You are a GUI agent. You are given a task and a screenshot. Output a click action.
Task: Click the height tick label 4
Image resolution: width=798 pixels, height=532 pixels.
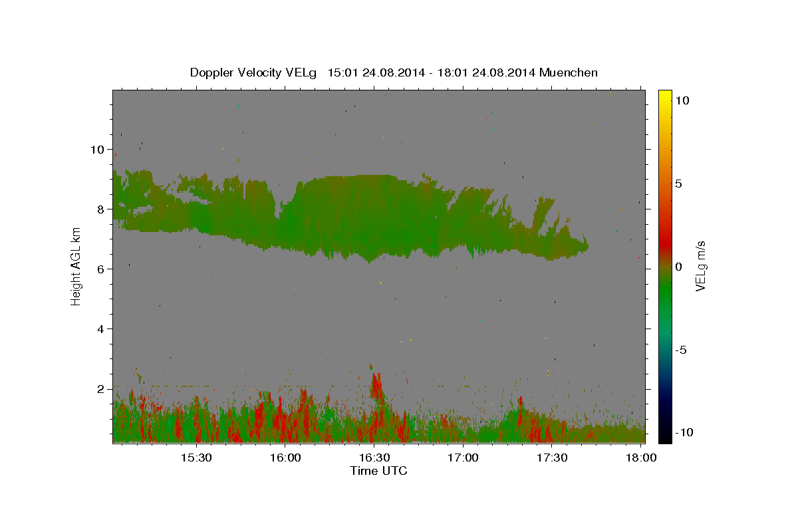tap(99, 329)
